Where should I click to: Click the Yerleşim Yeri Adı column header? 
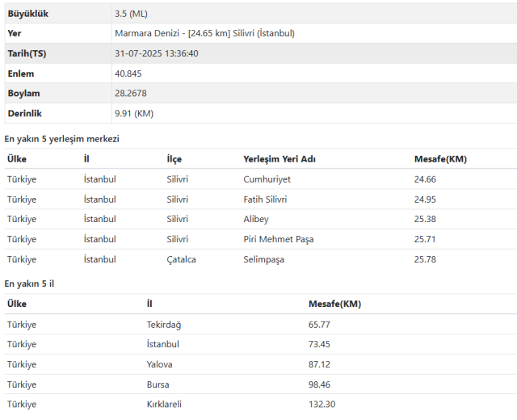click(280, 159)
